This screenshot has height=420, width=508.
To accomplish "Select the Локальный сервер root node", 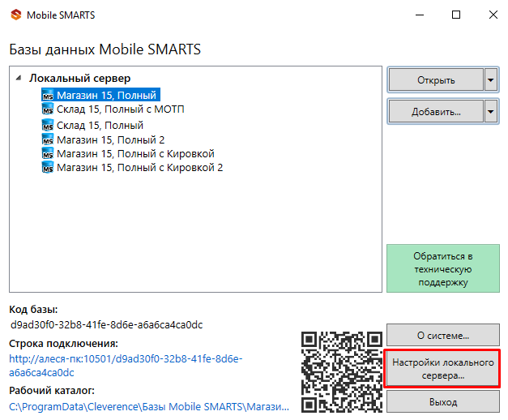I will click(80, 78).
